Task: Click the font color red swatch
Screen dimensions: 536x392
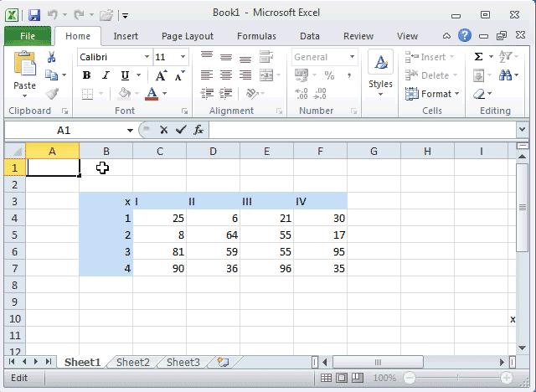Action: click(x=152, y=94)
